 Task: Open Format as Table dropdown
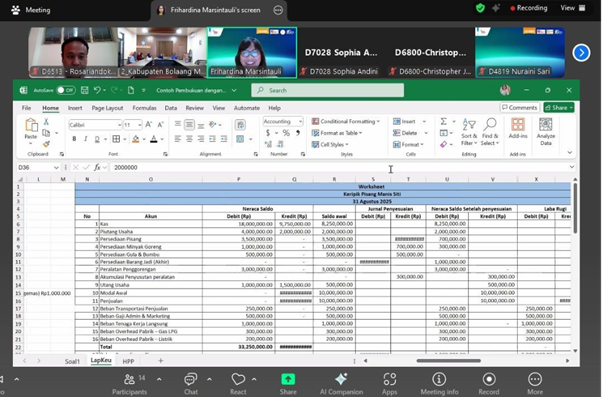(x=337, y=133)
